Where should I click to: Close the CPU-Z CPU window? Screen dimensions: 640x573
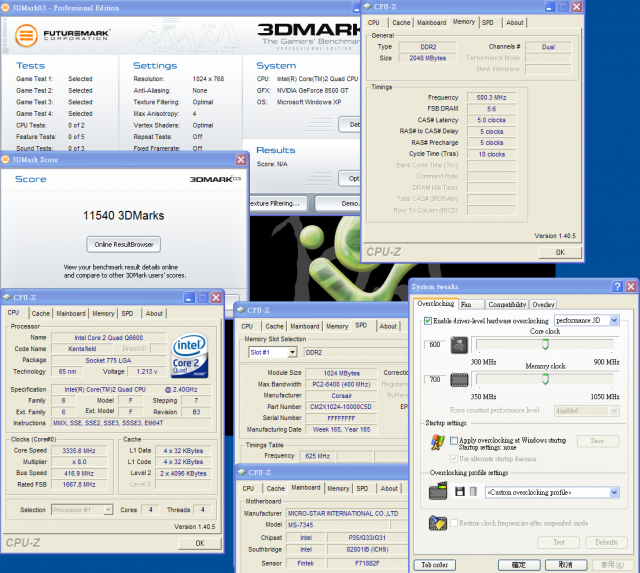tap(216, 298)
